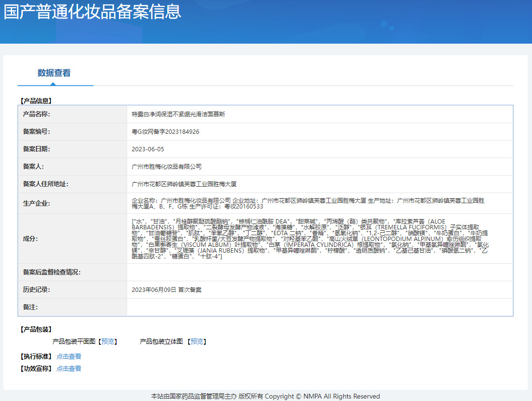Viewport: 532px width, 401px height.
Task: Click the product name value 特露白净润保湿不紧绷光滑洁面慕斯
Action: pyautogui.click(x=178, y=114)
